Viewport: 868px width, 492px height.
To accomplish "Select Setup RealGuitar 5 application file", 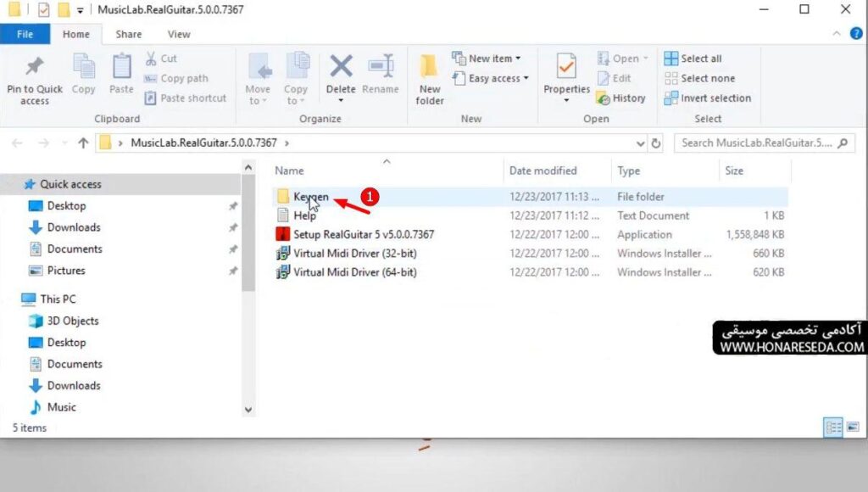I will click(x=363, y=234).
